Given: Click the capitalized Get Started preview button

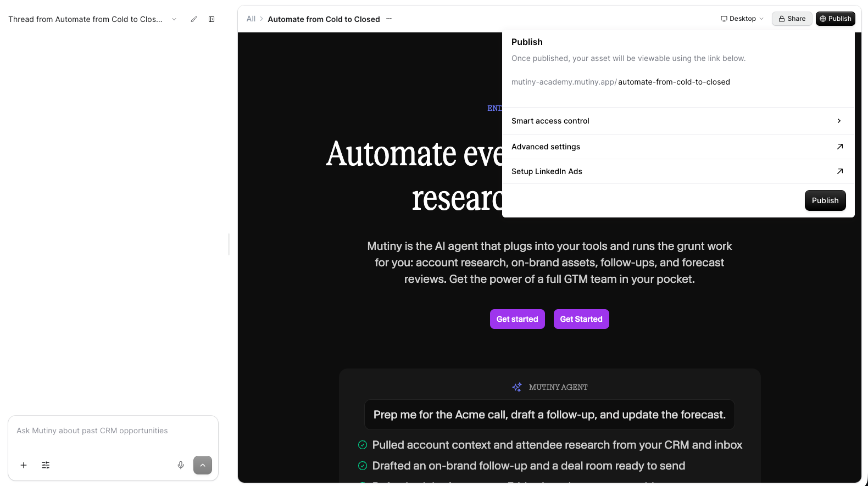Looking at the screenshot, I should click(581, 319).
